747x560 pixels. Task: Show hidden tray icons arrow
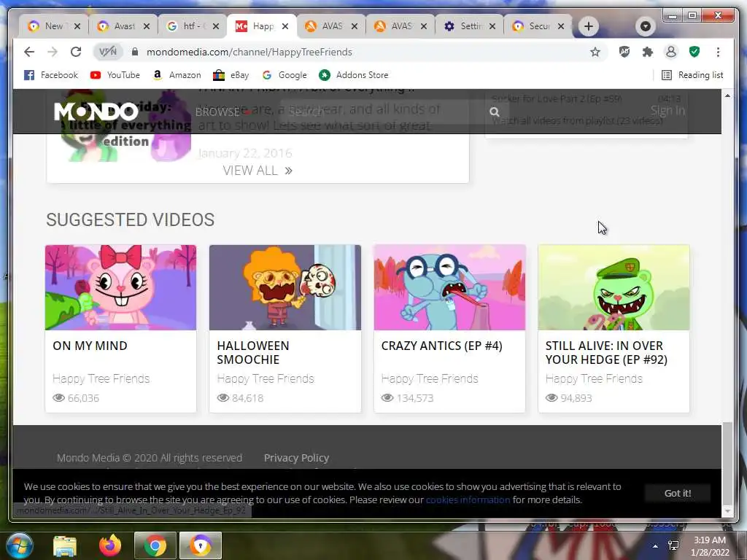655,546
